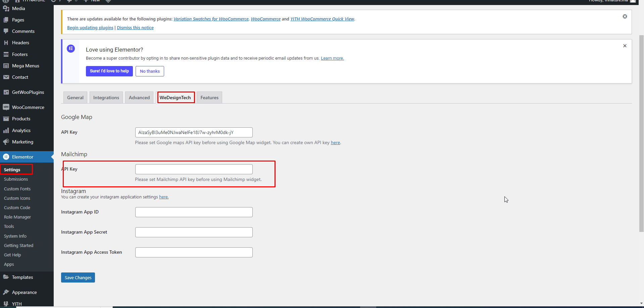Click Begin updating plugins link
Screen dimensions: 644x308
90,28
